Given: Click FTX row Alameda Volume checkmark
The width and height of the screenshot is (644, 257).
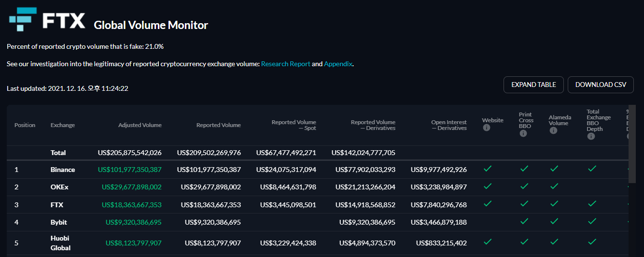Looking at the screenshot, I should click(x=554, y=204).
